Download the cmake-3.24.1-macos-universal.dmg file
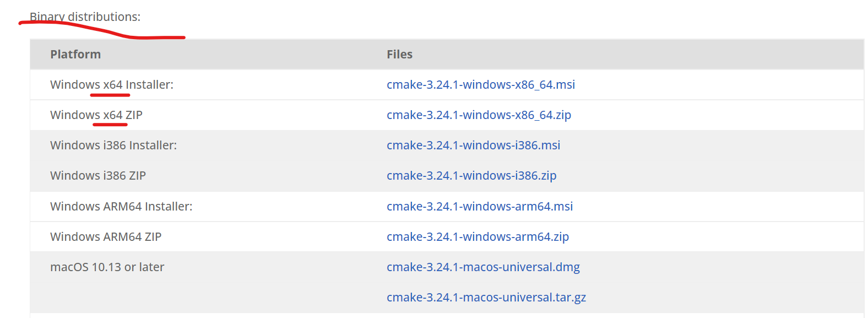The width and height of the screenshot is (868, 318). click(x=483, y=267)
